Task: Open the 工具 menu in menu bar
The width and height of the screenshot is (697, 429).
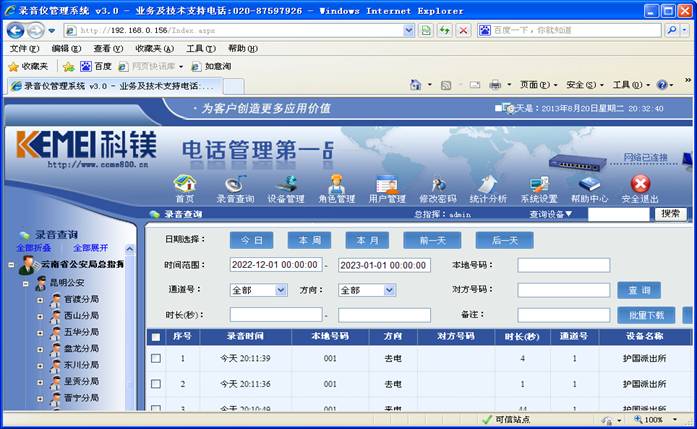Action: 201,48
